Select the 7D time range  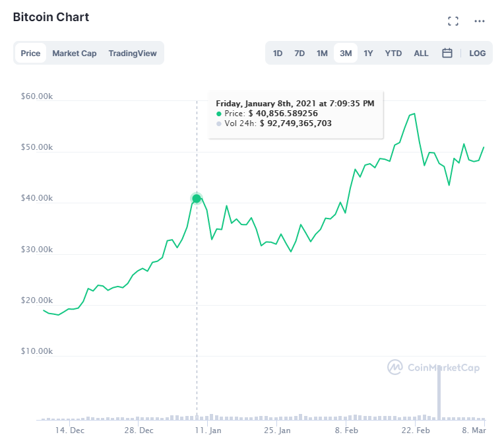click(x=299, y=53)
